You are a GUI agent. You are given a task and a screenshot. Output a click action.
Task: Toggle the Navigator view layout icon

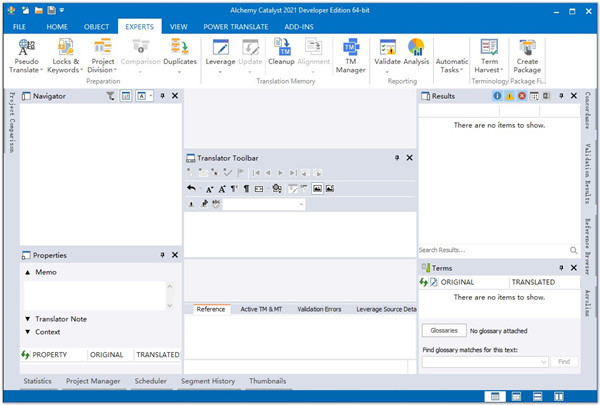(126, 96)
